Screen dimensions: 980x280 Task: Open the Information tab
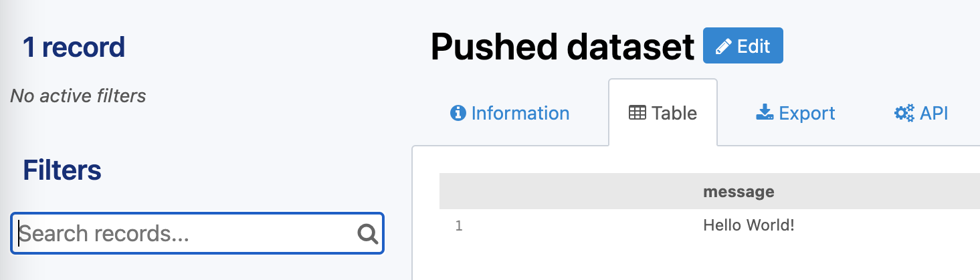pos(520,113)
